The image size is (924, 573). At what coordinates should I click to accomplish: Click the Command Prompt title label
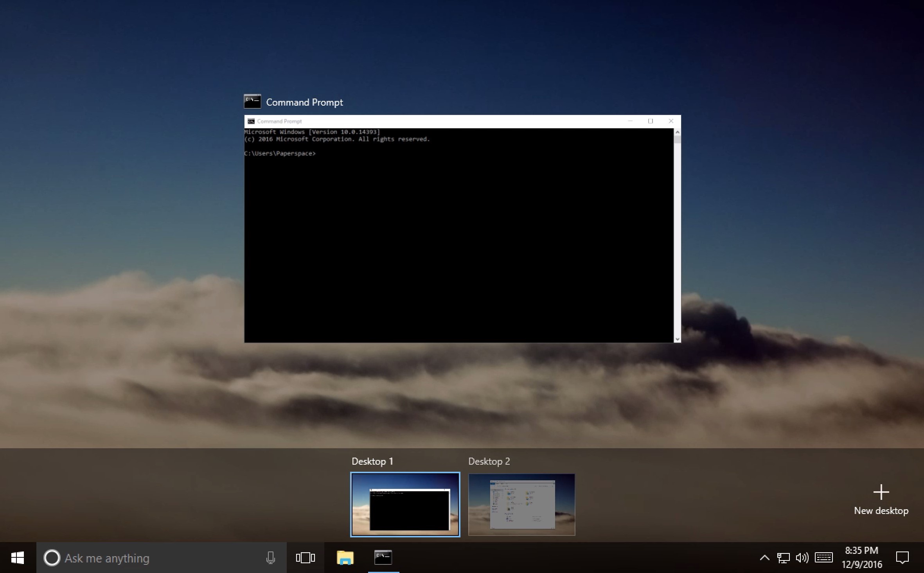point(304,102)
